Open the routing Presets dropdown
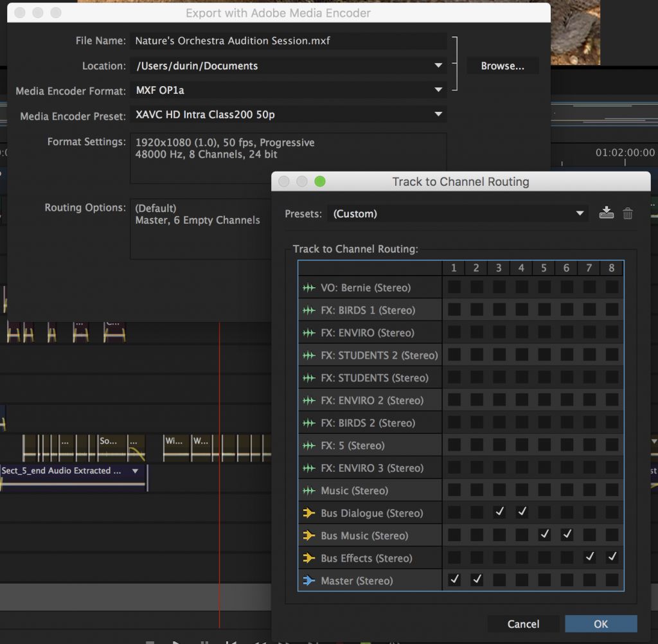Image resolution: width=658 pixels, height=644 pixels. click(457, 213)
